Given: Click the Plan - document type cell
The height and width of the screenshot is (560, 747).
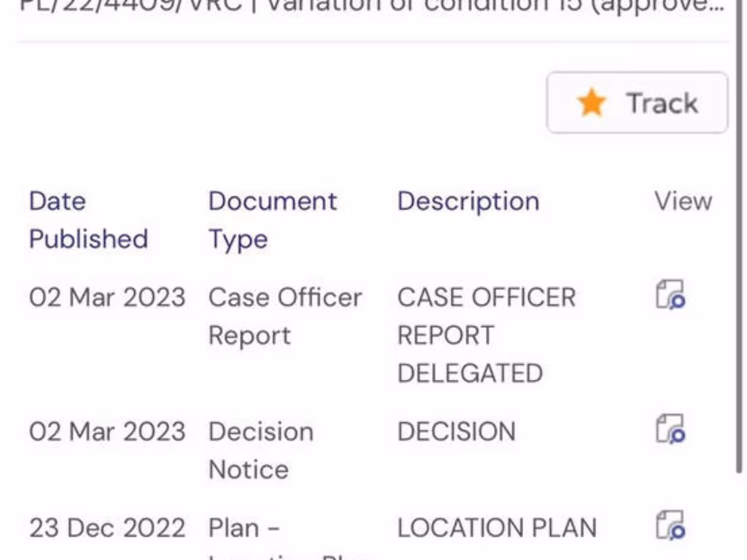Looking at the screenshot, I should [x=244, y=528].
